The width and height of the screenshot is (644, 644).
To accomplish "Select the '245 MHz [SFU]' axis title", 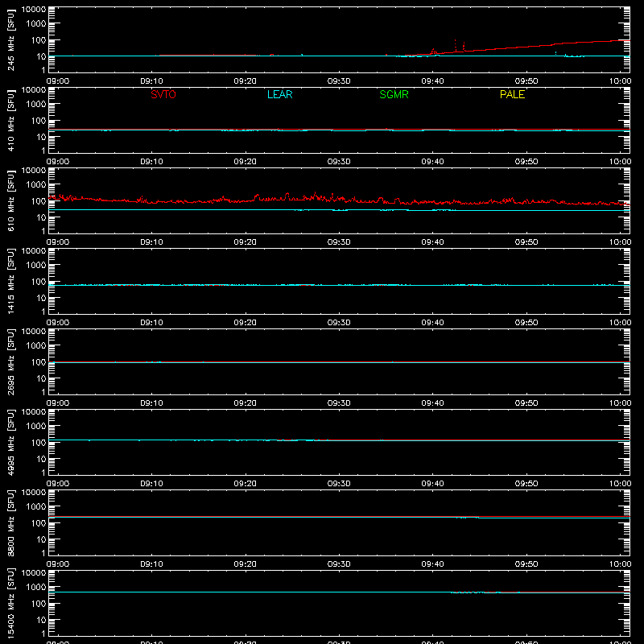I will click(x=10, y=40).
